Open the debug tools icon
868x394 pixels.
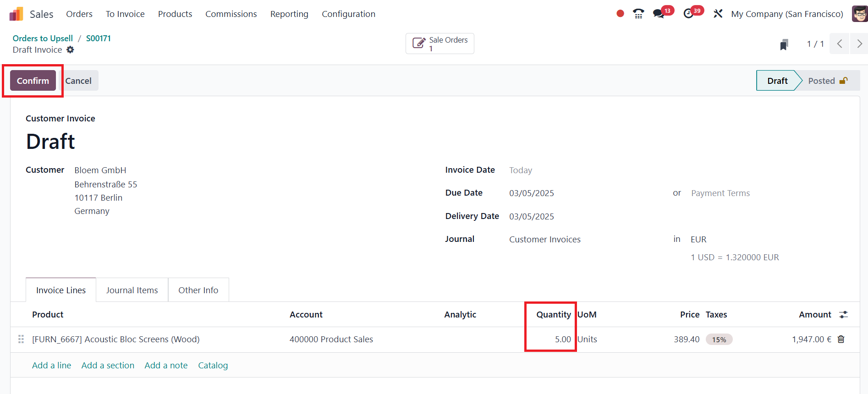tap(718, 14)
